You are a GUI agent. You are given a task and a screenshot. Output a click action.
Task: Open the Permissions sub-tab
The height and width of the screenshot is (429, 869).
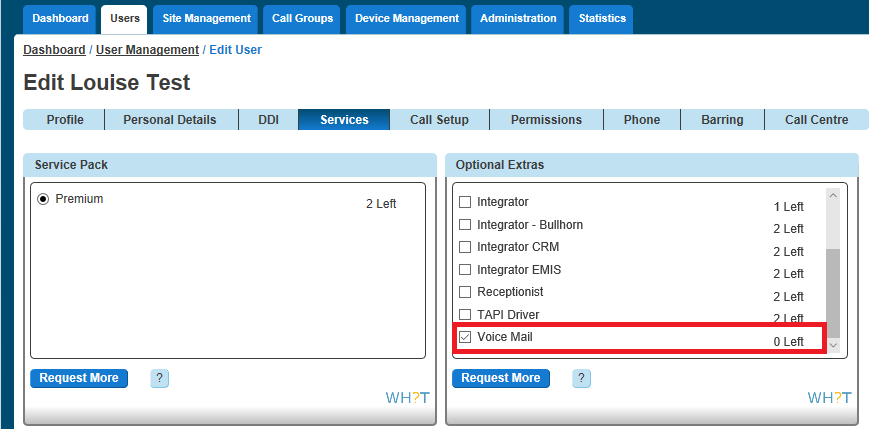point(546,120)
